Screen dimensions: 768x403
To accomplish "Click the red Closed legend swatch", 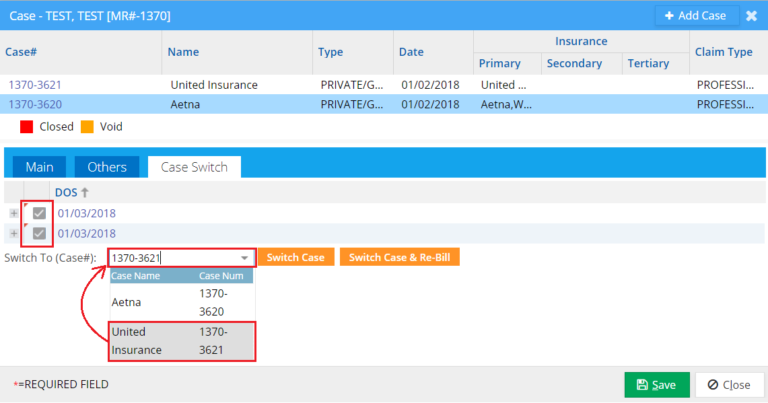I will coord(26,127).
